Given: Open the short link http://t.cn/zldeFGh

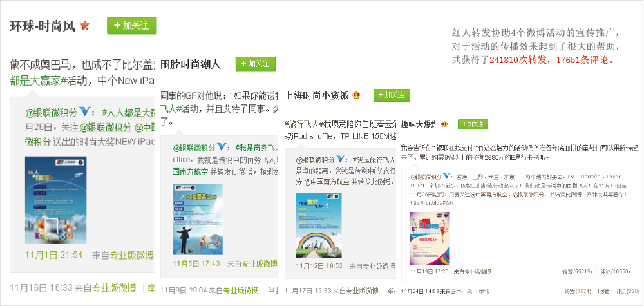Looking at the screenshot, I should click(x=431, y=203).
